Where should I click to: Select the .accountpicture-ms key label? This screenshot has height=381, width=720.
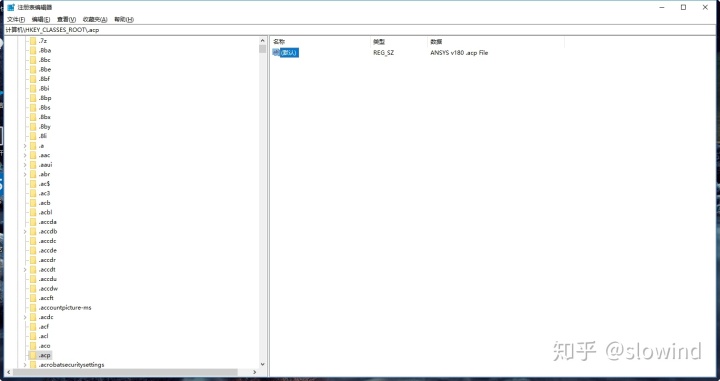pos(65,308)
